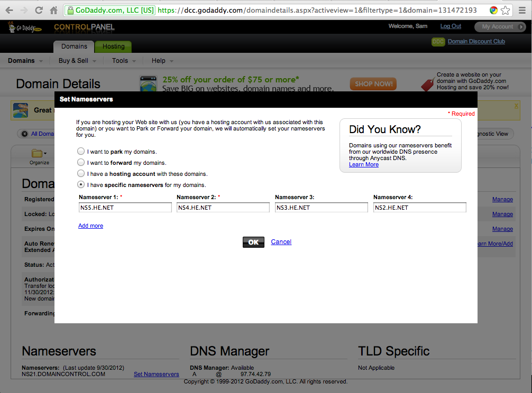Image resolution: width=532 pixels, height=393 pixels.
Task: Click the SHOP NOW! button
Action: 373,83
